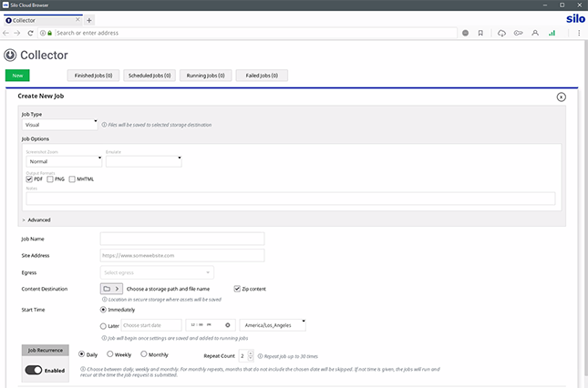
Task: Open the Screenshot Zoom dropdown set to Normal
Action: [x=64, y=161]
